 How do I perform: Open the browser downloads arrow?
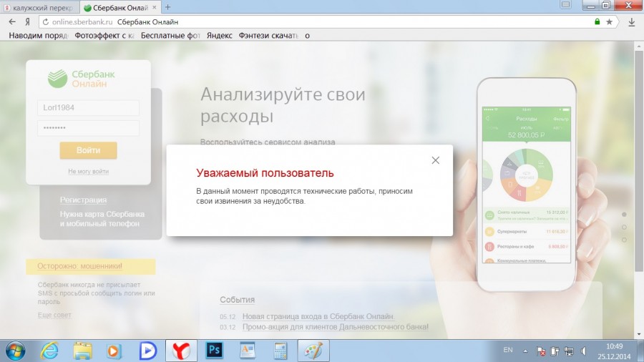(x=631, y=22)
